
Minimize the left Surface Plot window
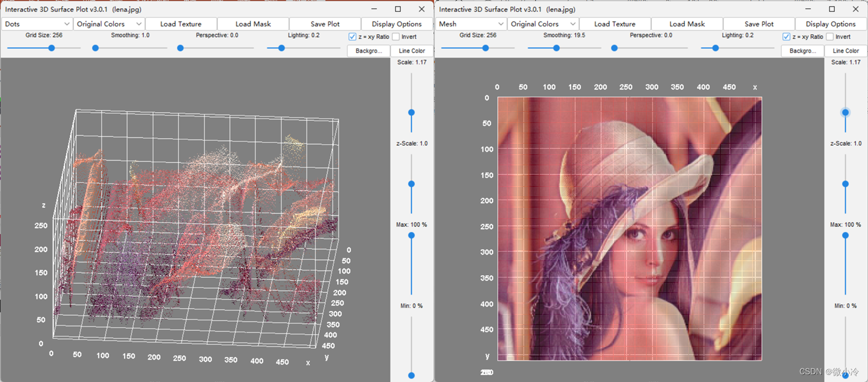[374, 9]
